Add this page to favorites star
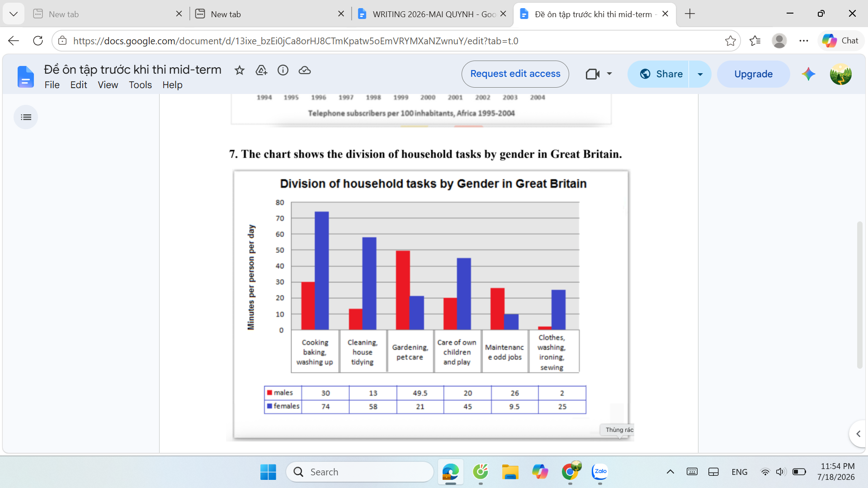This screenshot has height=488, width=868. [730, 41]
